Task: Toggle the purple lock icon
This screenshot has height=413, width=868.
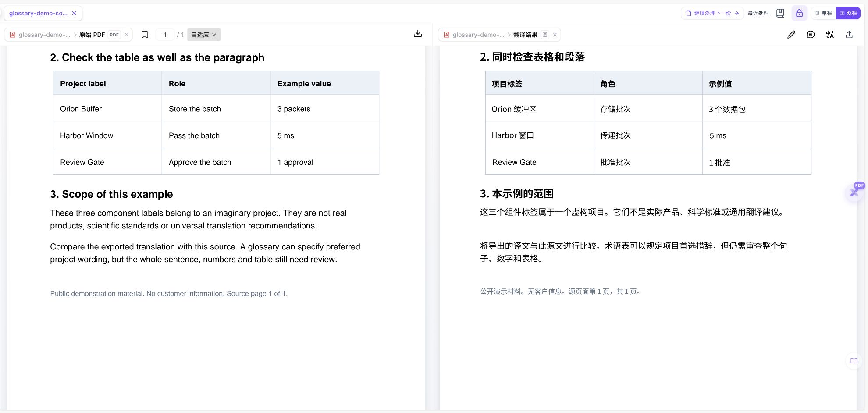Action: [x=799, y=13]
